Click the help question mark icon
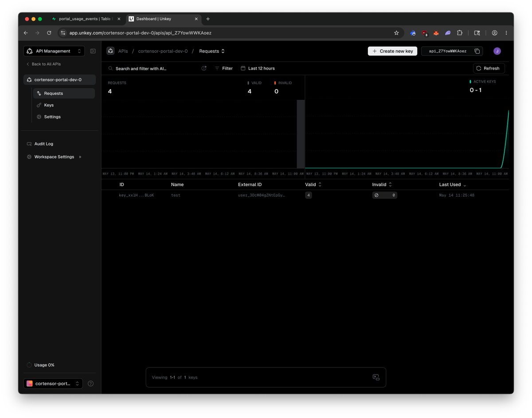 [91, 383]
